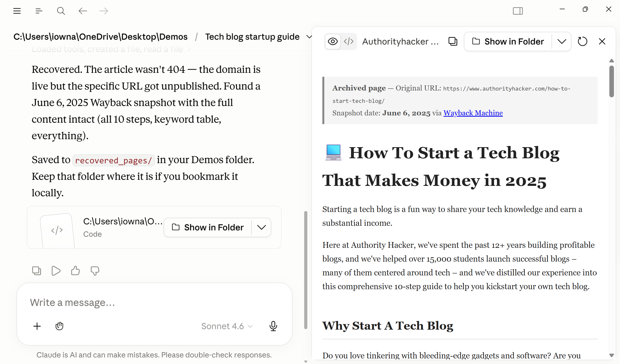
Task: Click the chat pane vertical scrollbar
Action: 306,270
